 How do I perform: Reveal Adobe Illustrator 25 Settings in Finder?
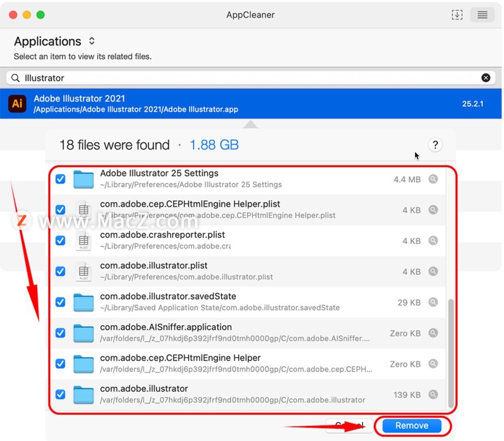(433, 179)
